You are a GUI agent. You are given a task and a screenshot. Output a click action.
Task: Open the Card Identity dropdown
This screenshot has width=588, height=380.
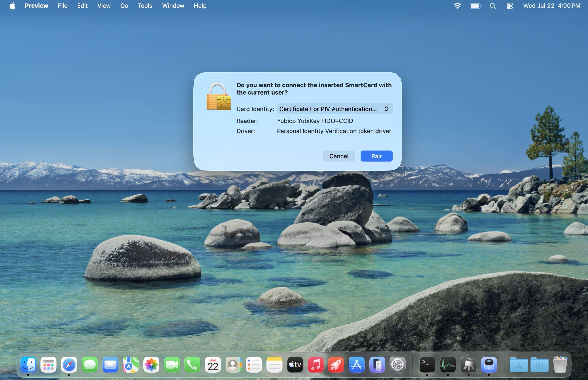point(335,109)
